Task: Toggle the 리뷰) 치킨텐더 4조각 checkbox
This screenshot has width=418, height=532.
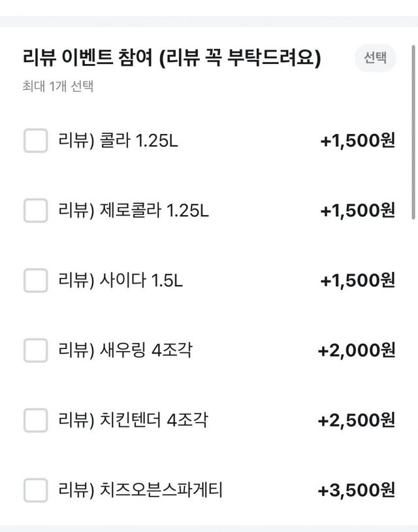Action: [35, 420]
